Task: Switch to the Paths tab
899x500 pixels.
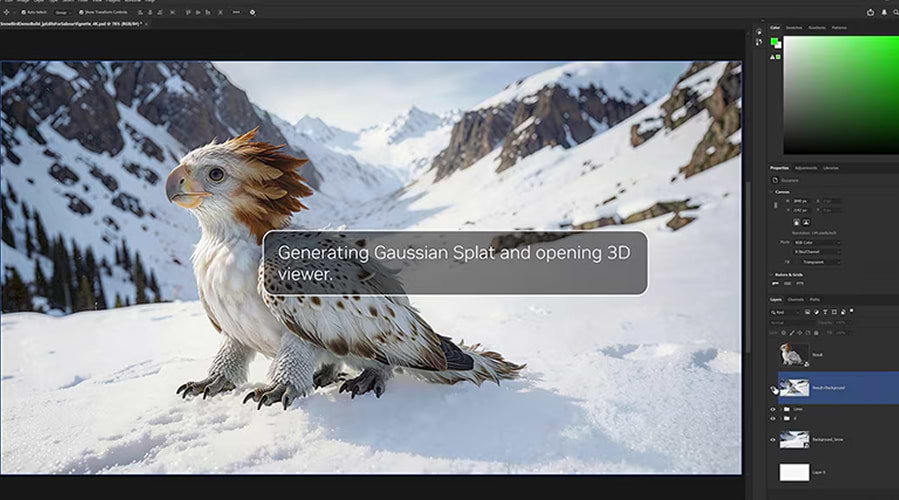Action: tap(815, 299)
